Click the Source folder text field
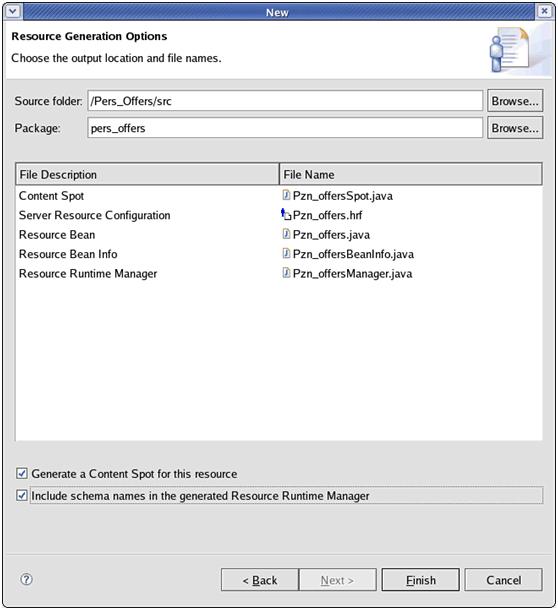Screen dimensions: 558x610 285,101
